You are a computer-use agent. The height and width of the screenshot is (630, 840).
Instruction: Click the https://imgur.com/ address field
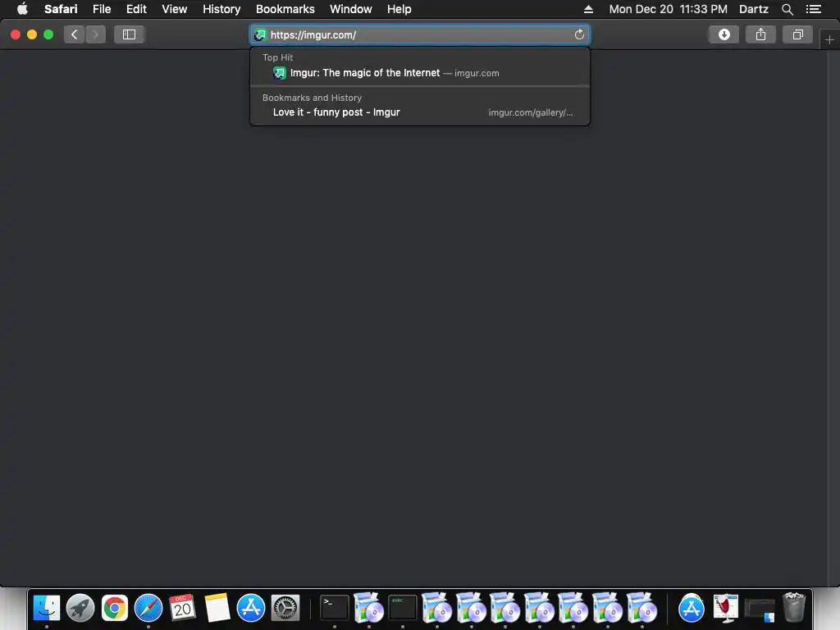click(x=420, y=34)
